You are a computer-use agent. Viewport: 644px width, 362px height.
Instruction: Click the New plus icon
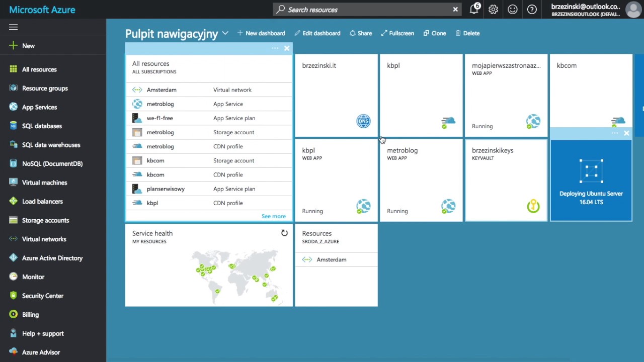point(14,46)
